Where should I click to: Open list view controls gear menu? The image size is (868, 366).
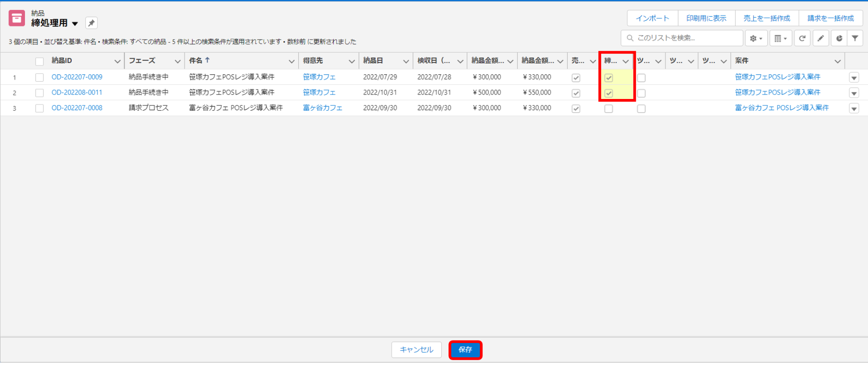tap(756, 38)
